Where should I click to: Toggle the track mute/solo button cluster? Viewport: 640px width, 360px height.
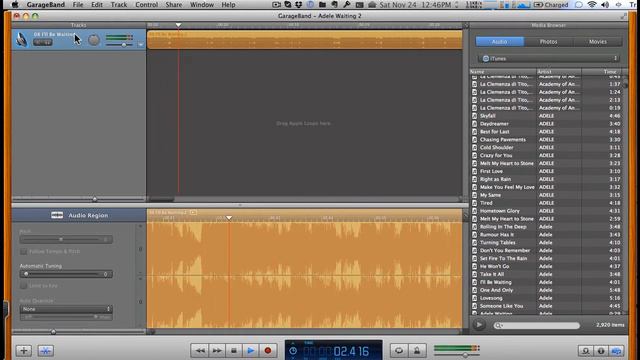(43, 42)
